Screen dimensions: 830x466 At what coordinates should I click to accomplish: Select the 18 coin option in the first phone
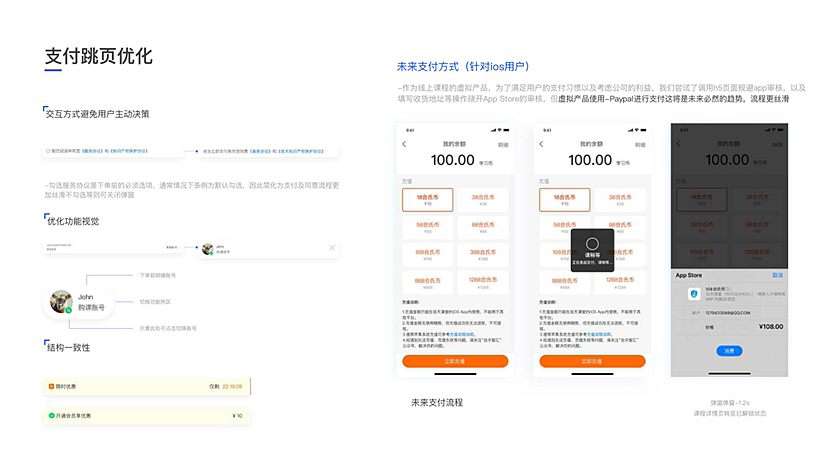pos(427,200)
